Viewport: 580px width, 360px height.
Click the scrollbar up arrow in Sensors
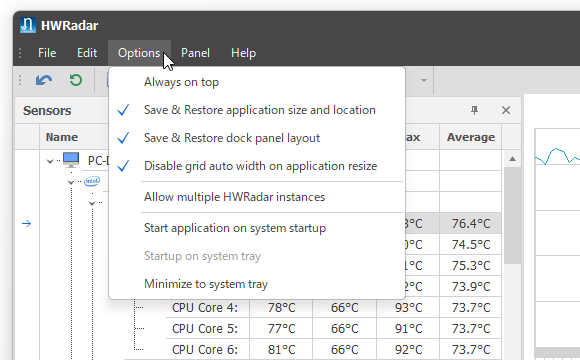(x=512, y=159)
